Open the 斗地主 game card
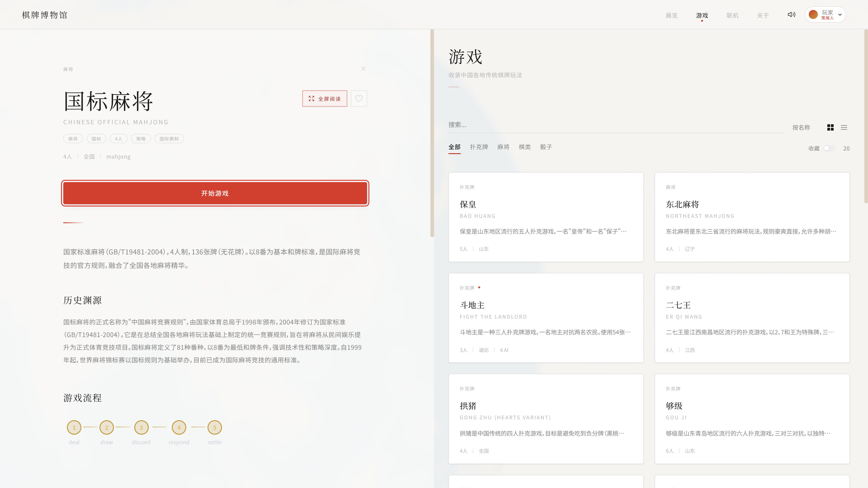The height and width of the screenshot is (488, 868). tap(546, 318)
